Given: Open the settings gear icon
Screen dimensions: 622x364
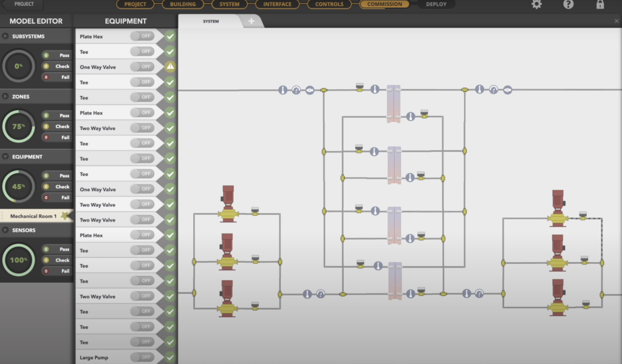Looking at the screenshot, I should point(536,4).
